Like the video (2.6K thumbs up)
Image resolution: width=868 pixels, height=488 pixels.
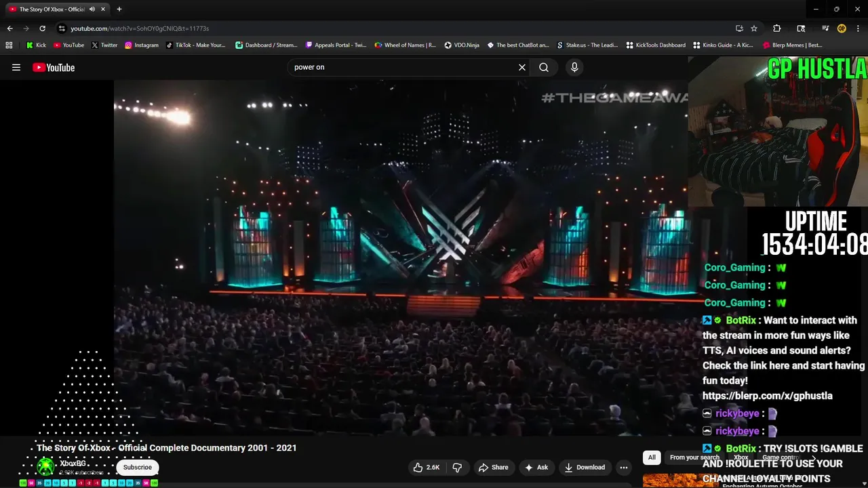click(x=427, y=467)
